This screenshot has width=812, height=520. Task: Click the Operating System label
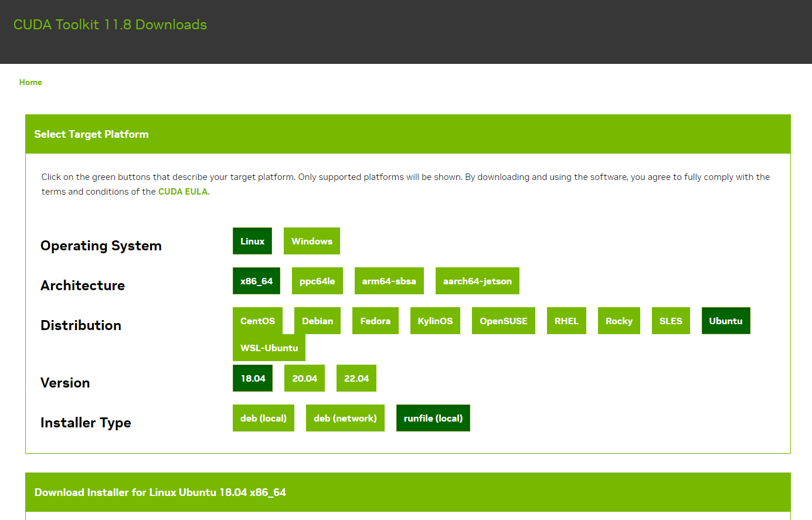tap(101, 246)
